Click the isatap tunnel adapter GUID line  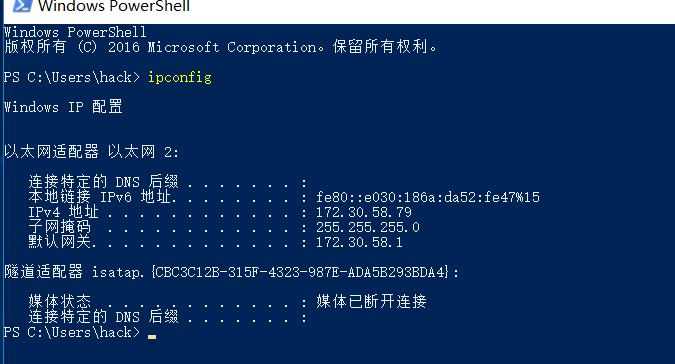point(232,272)
